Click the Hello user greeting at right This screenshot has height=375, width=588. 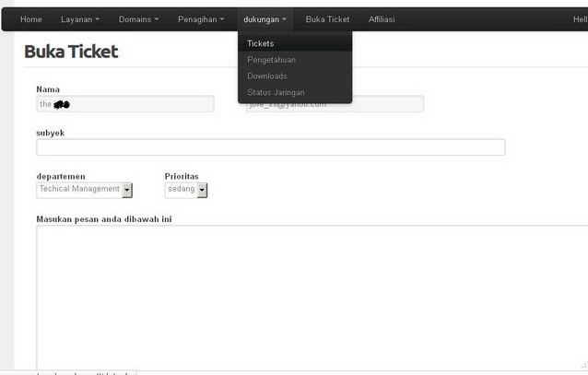pos(579,19)
